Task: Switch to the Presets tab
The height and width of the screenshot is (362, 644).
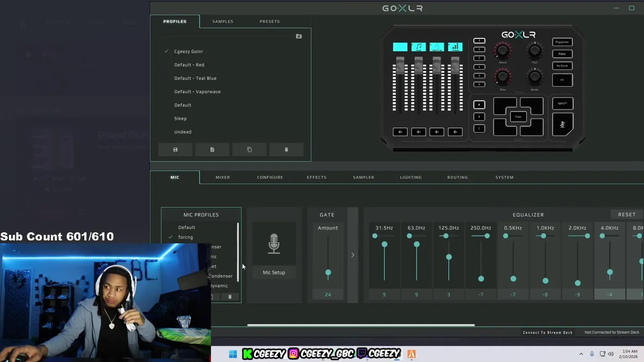Action: tap(270, 21)
